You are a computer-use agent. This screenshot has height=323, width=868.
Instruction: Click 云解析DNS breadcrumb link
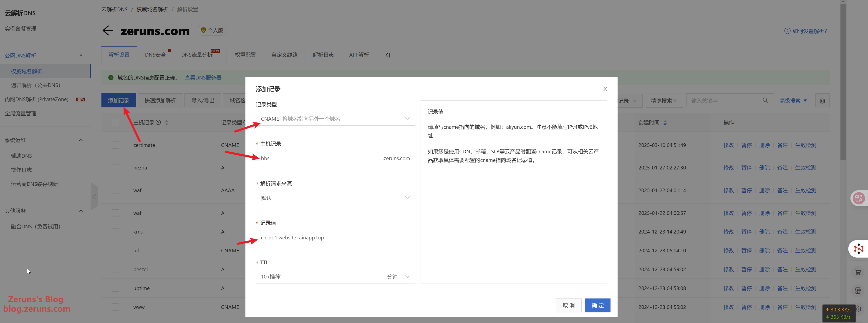pos(115,9)
